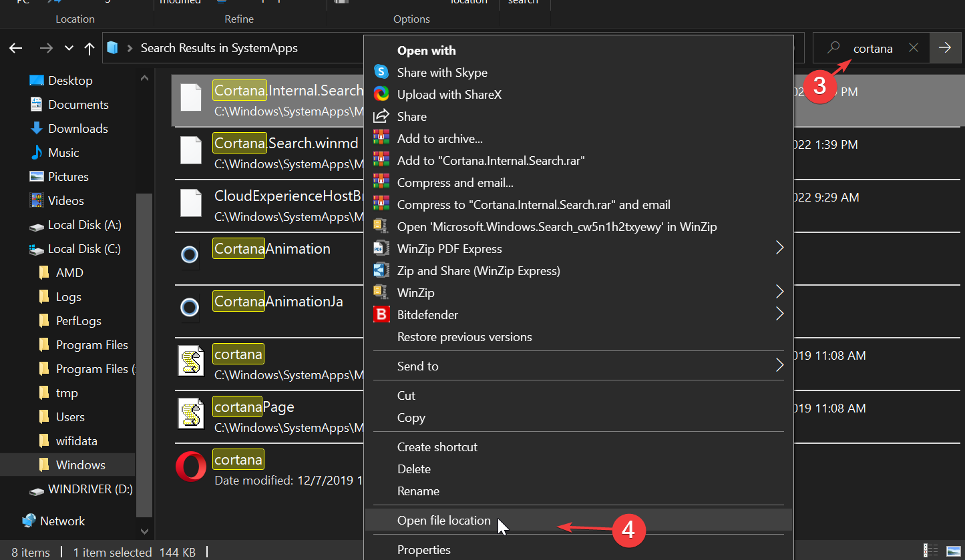Click the Up one level arrow
965x560 pixels.
pyautogui.click(x=89, y=48)
